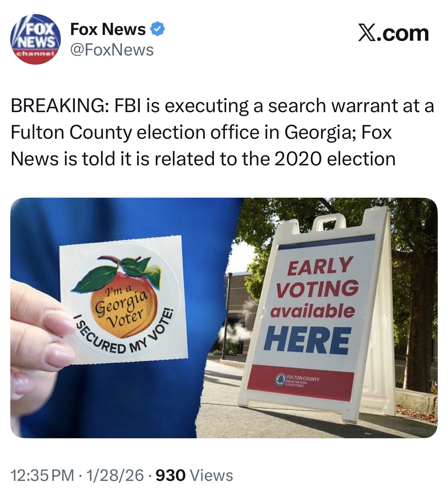The width and height of the screenshot is (448, 501).
Task: Open the 12:35 PM timestamp
Action: click(42, 475)
